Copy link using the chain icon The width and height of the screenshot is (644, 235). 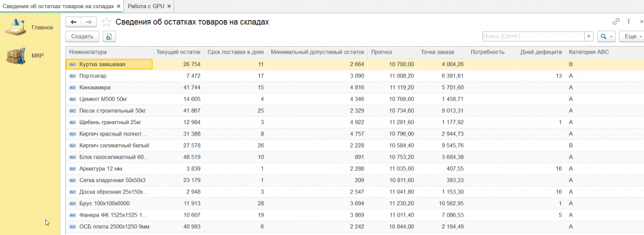[616, 22]
